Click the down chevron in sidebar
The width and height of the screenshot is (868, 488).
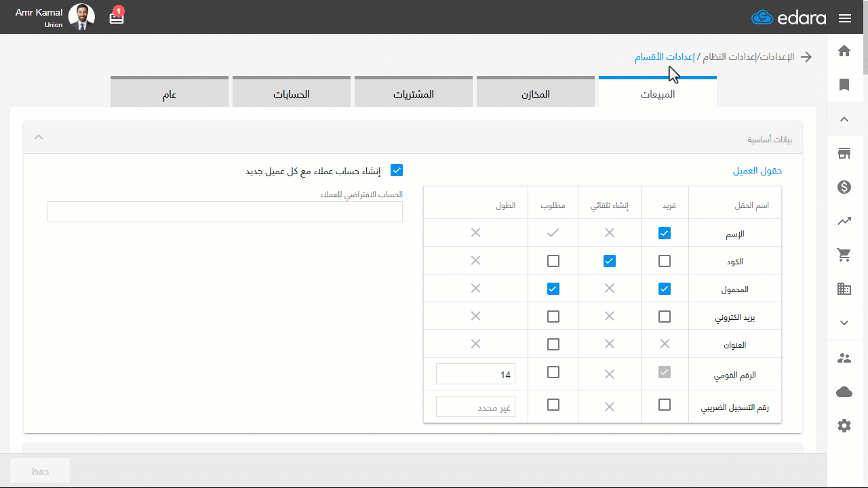point(844,323)
